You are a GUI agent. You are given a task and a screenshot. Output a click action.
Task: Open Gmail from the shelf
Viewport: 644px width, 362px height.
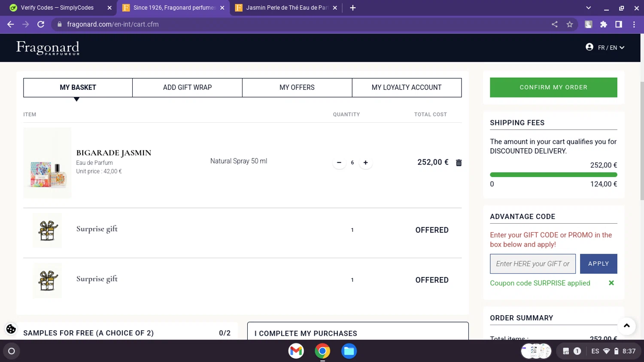pyautogui.click(x=296, y=351)
